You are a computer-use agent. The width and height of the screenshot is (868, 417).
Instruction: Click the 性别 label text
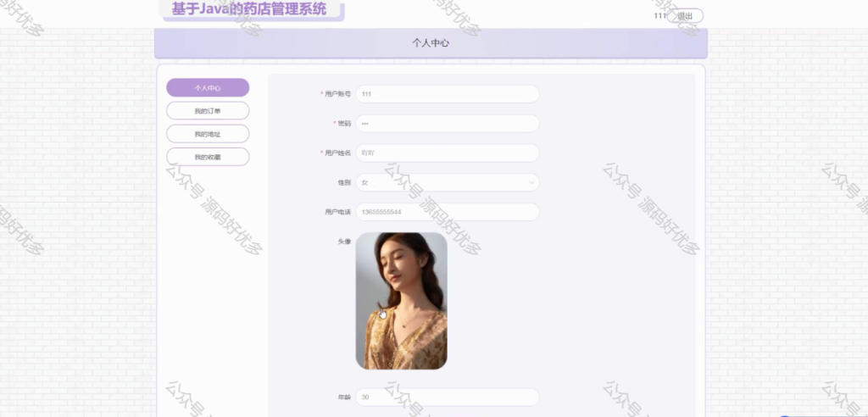point(344,182)
